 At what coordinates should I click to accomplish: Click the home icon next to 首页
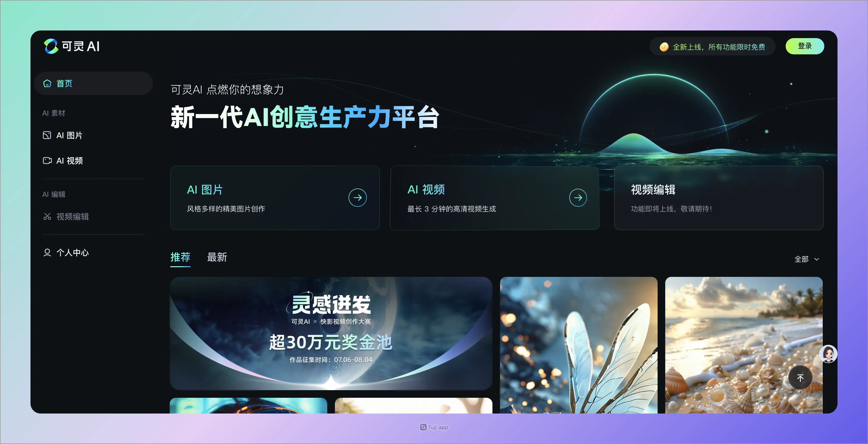click(x=47, y=83)
